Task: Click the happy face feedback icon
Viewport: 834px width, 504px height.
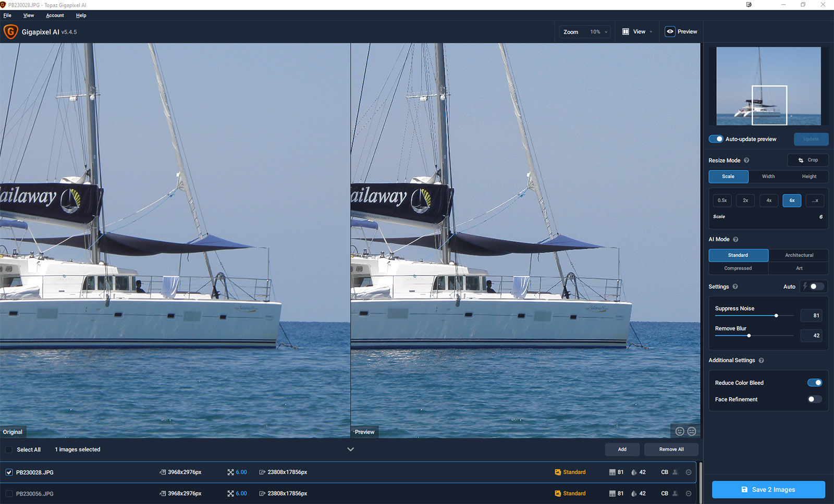Action: coord(680,431)
